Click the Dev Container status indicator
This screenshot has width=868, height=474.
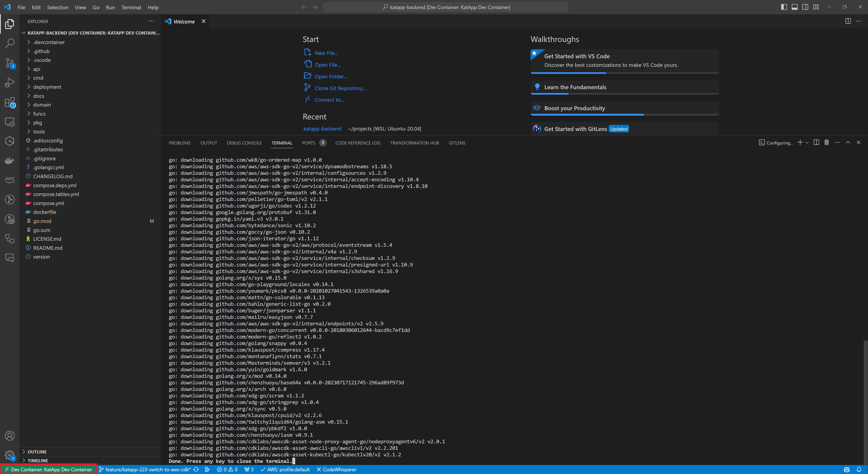click(48, 469)
